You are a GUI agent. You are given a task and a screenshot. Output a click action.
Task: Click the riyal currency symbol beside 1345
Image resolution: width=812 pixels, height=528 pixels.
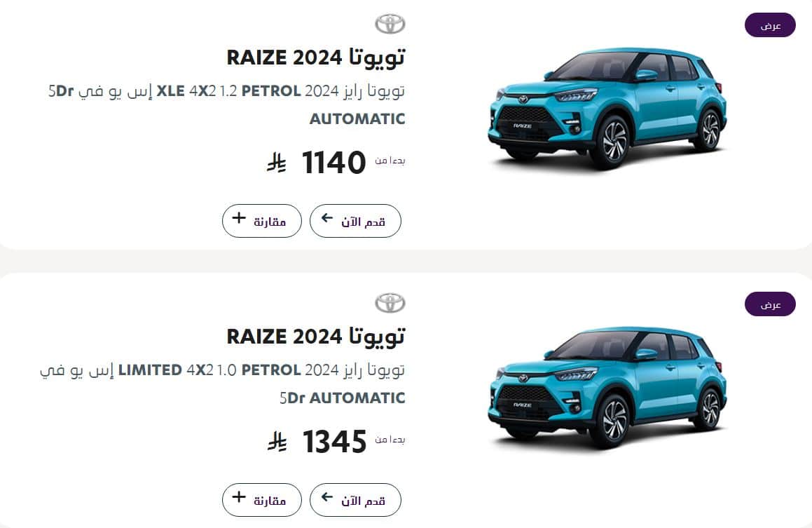[x=277, y=442]
